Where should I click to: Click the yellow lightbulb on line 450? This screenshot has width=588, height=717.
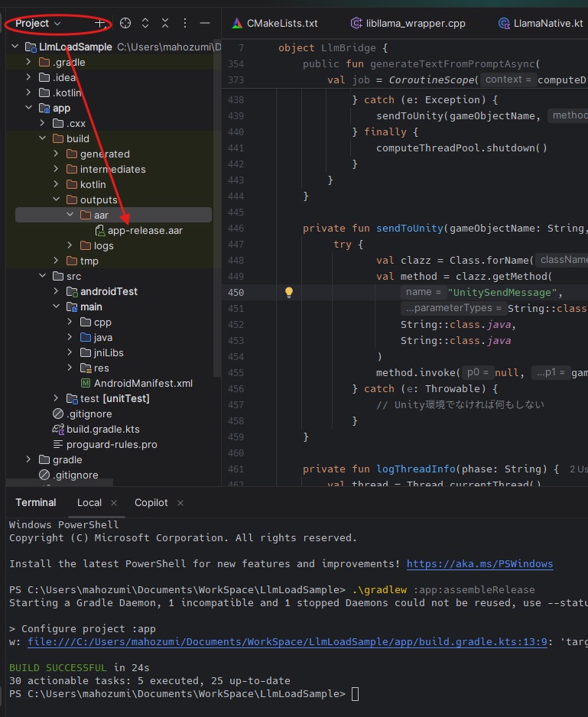[289, 292]
